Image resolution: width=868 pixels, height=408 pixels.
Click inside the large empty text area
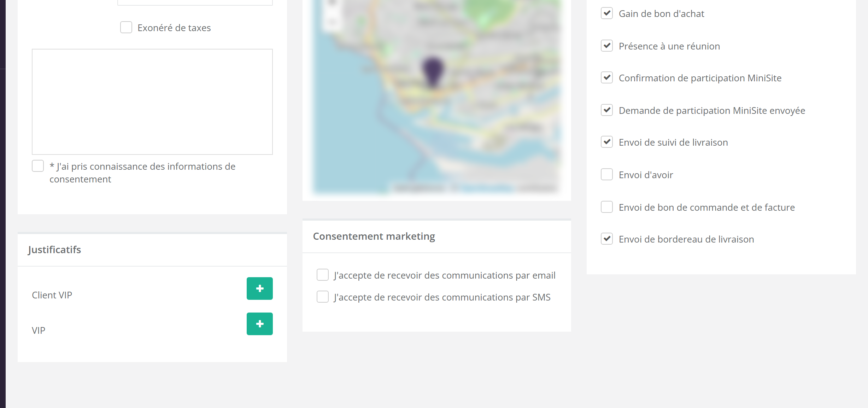(152, 102)
